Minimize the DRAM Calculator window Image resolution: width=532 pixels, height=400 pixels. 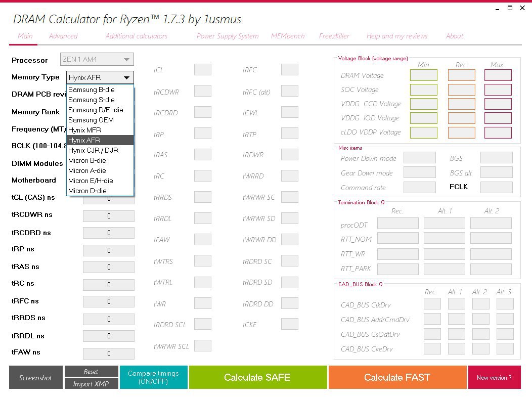[x=498, y=8]
